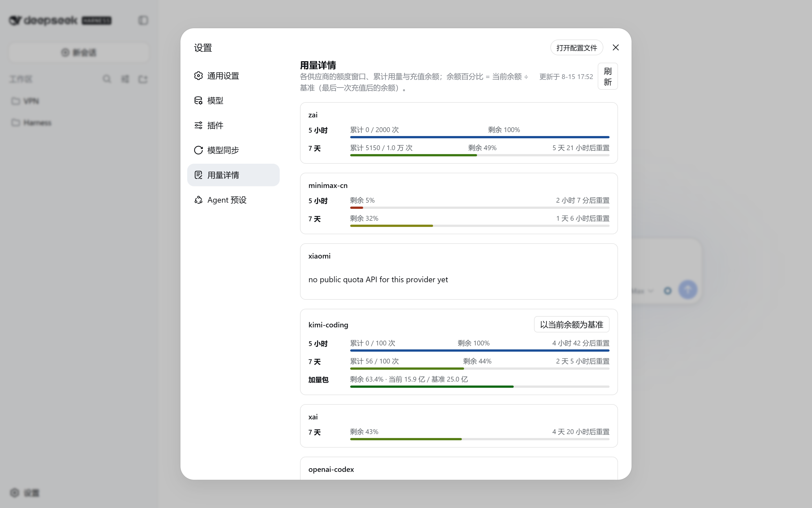Click "更新于 8-15 17:52" timestamp

click(x=566, y=76)
